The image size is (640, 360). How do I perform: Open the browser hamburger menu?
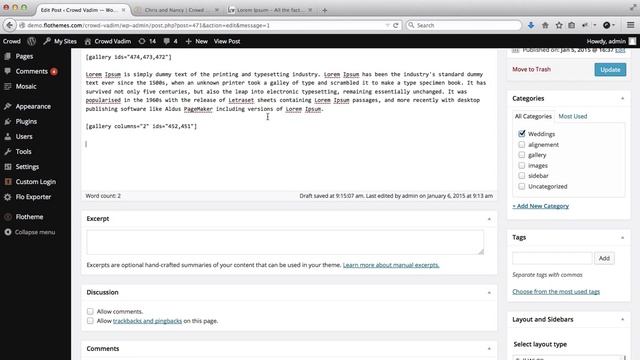click(631, 25)
